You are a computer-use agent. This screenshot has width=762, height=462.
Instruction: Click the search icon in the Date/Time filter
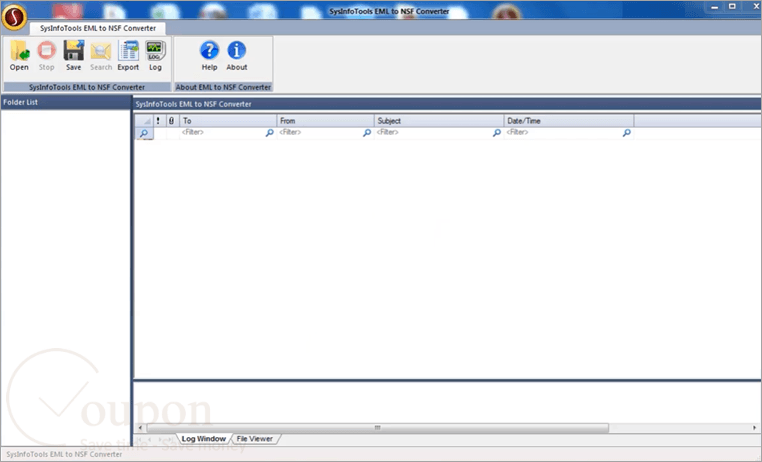click(627, 133)
